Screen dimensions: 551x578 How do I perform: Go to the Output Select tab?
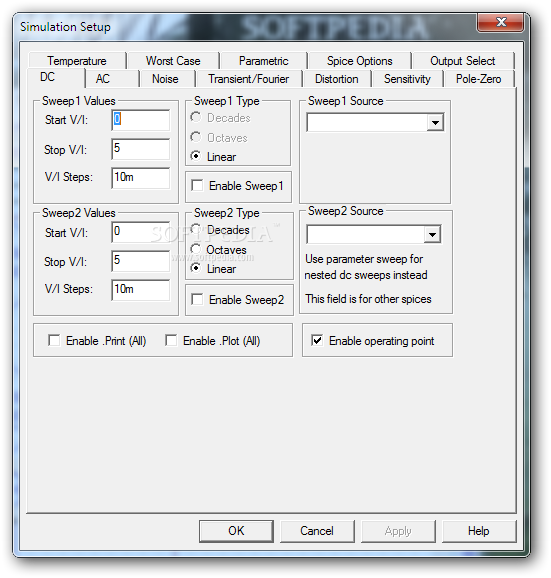click(463, 60)
